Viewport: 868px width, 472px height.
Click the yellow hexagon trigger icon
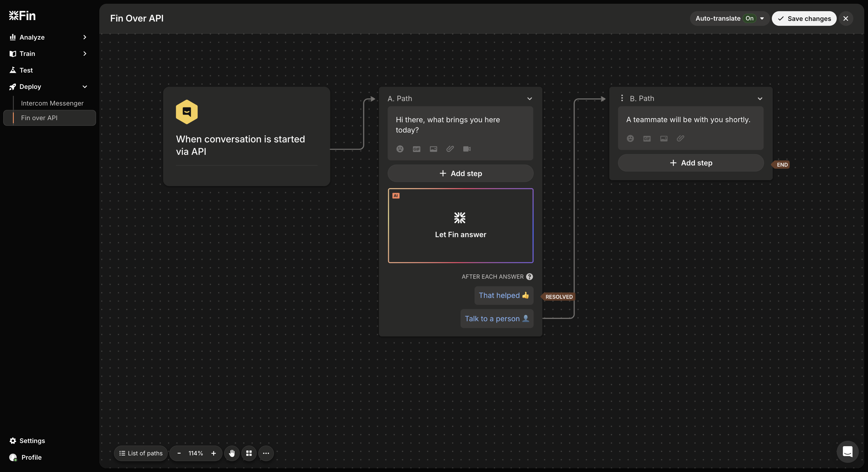coord(187,112)
